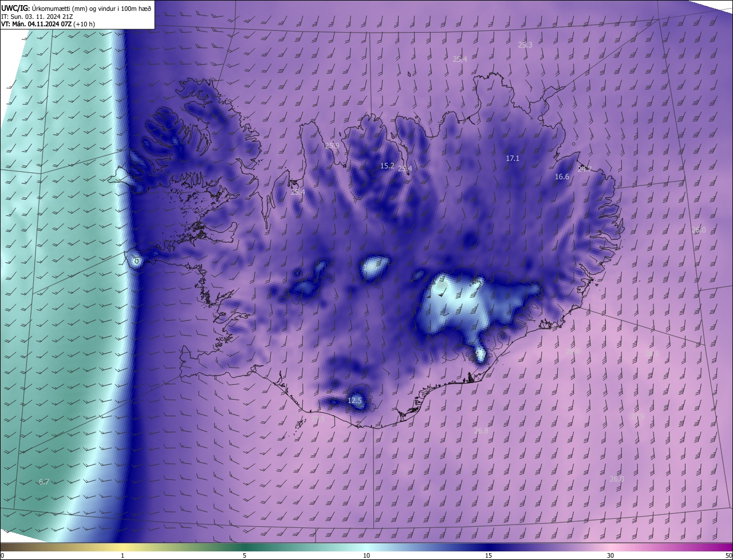733x560 pixels.
Task: Click the 16.6 value label on the map
Action: point(562,177)
